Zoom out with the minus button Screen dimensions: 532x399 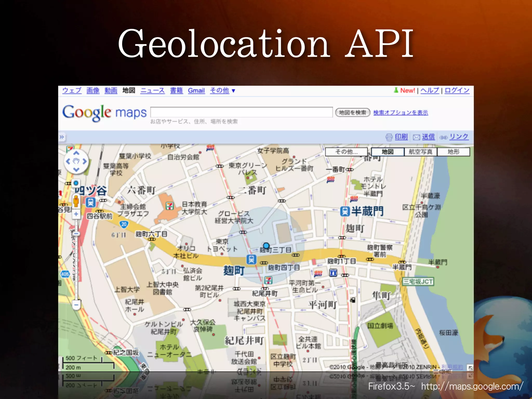click(x=76, y=304)
